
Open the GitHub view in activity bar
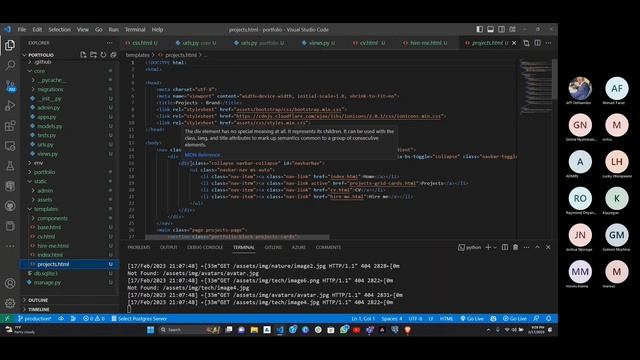click(10, 206)
